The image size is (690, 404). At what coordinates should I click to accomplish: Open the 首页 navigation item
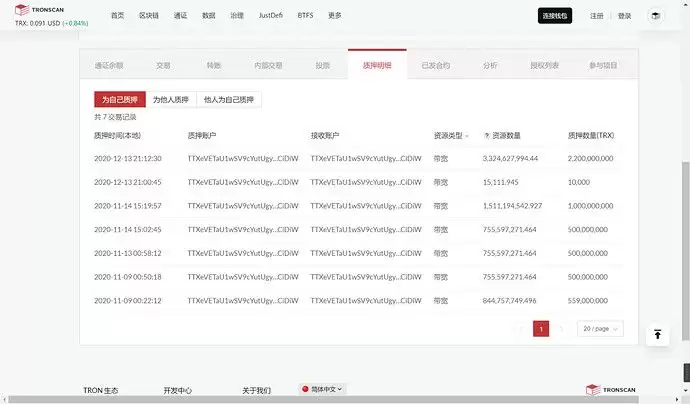click(117, 15)
